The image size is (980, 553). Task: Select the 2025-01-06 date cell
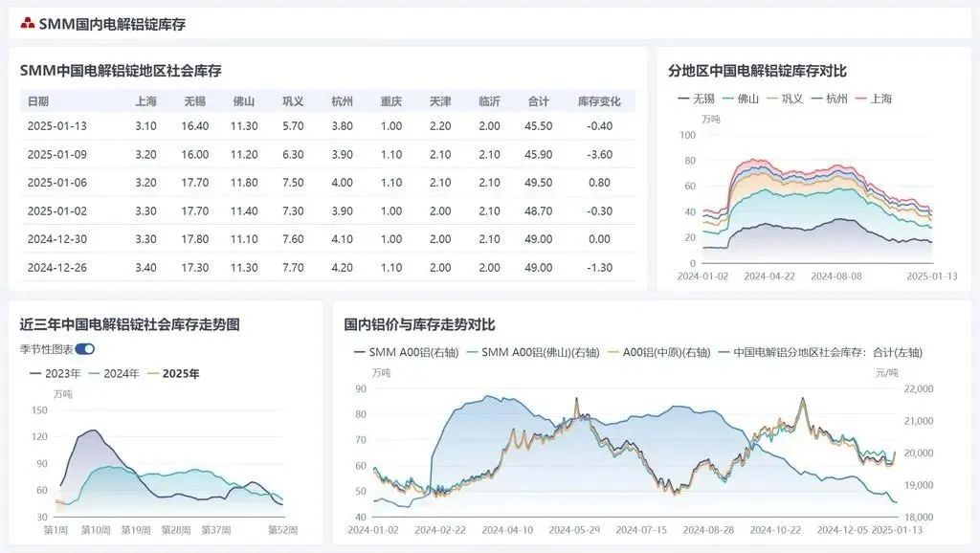(56, 183)
